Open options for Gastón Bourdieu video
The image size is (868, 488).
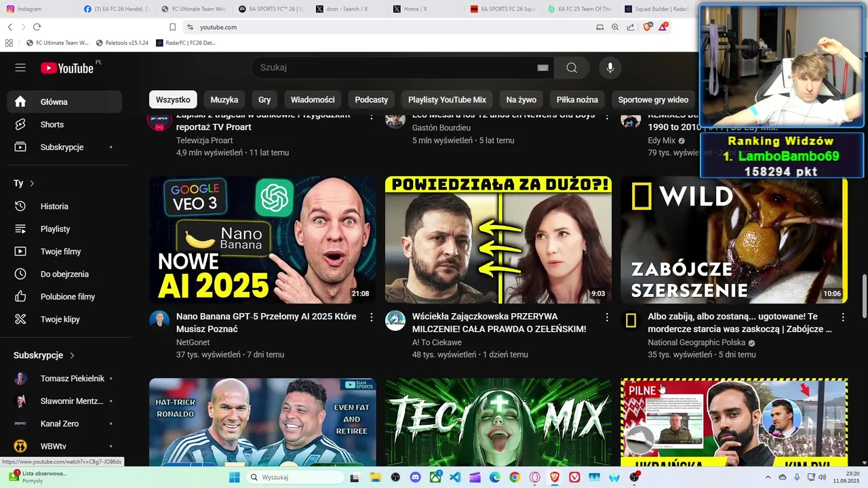(x=607, y=117)
